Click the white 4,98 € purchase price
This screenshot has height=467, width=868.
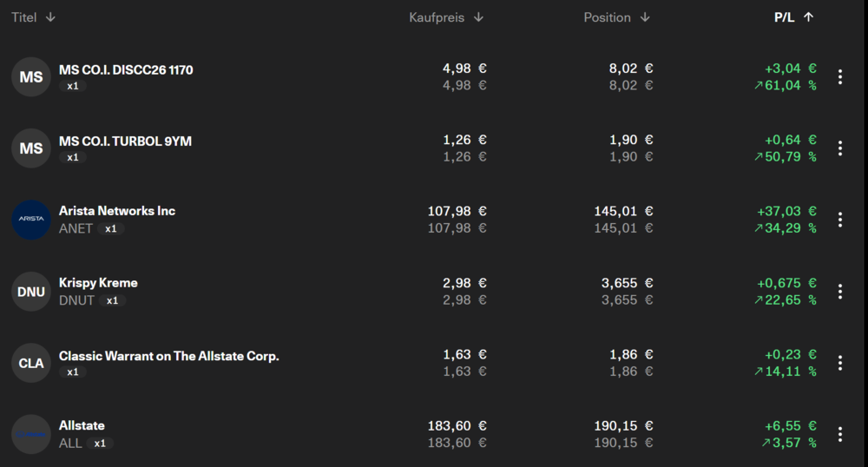pyautogui.click(x=464, y=69)
